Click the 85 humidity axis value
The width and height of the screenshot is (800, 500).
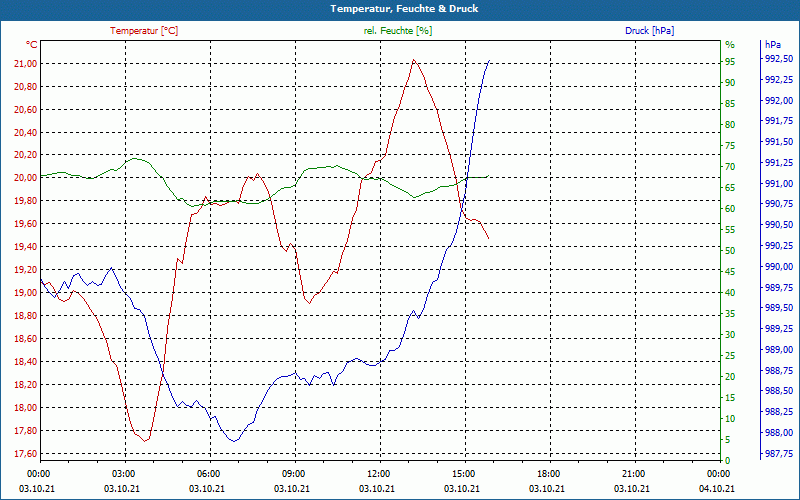coord(730,104)
